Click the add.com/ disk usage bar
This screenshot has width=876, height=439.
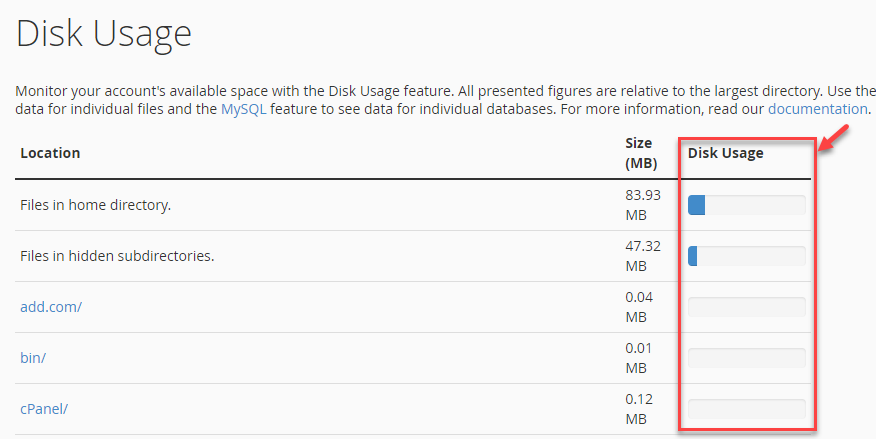746,307
